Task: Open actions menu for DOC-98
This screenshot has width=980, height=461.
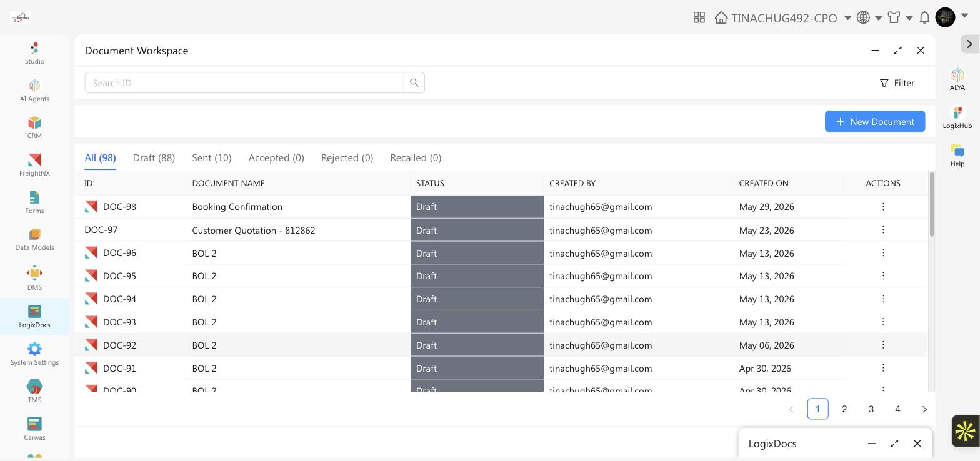Action: point(883,206)
